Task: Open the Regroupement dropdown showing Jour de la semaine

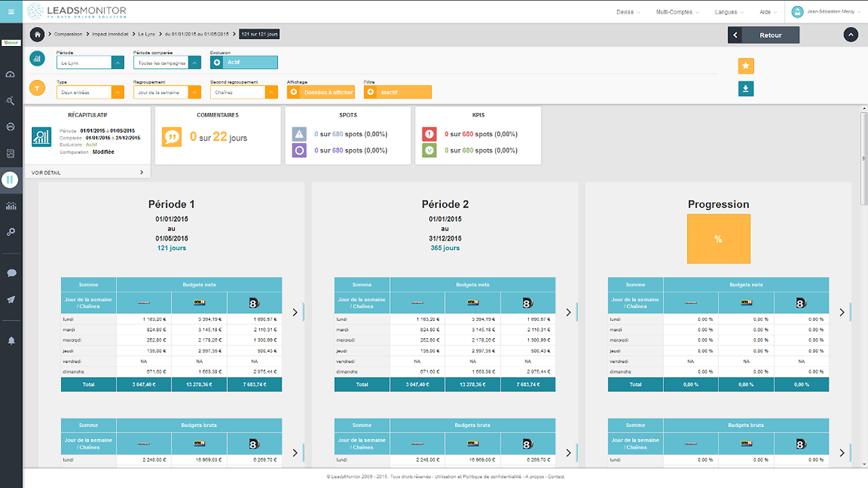Action: 167,92
